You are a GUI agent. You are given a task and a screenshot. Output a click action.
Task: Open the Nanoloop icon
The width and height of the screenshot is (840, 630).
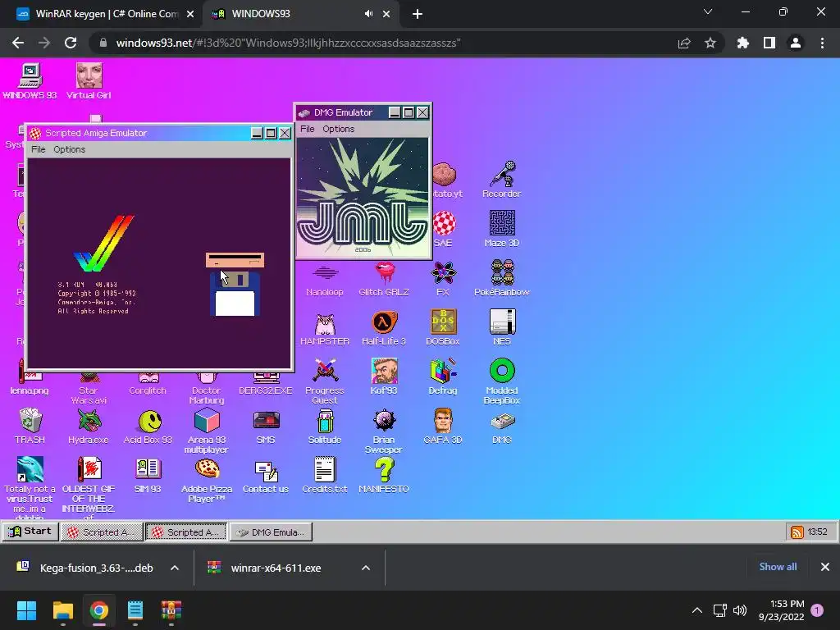325,277
